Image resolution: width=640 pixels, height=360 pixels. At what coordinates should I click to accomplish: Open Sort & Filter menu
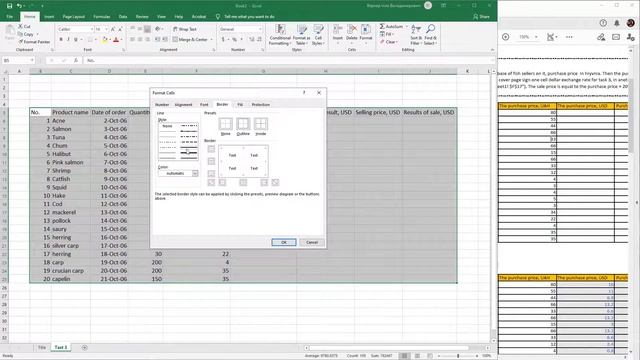(x=416, y=35)
